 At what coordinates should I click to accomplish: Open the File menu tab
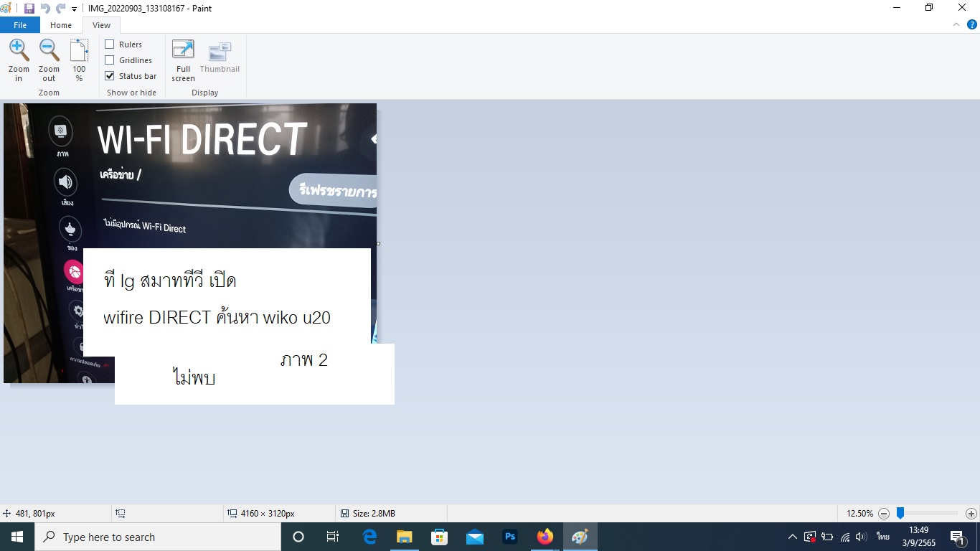20,25
